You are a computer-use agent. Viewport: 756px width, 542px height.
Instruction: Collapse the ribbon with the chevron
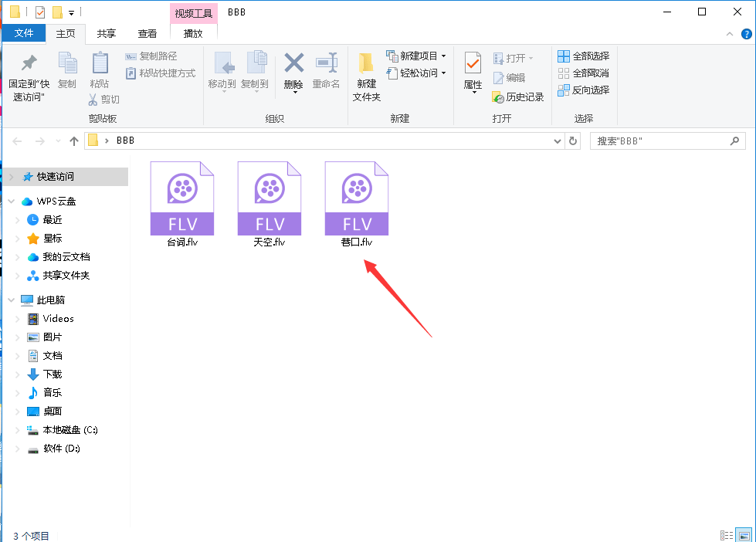tap(730, 34)
